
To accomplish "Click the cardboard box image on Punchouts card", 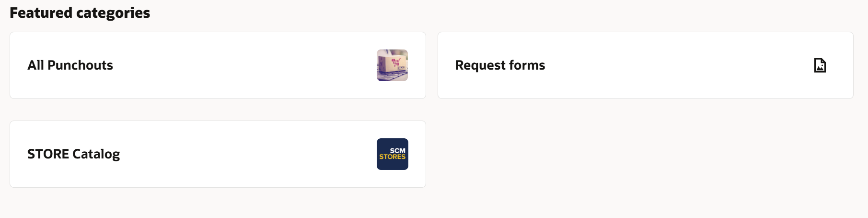I will [x=392, y=65].
